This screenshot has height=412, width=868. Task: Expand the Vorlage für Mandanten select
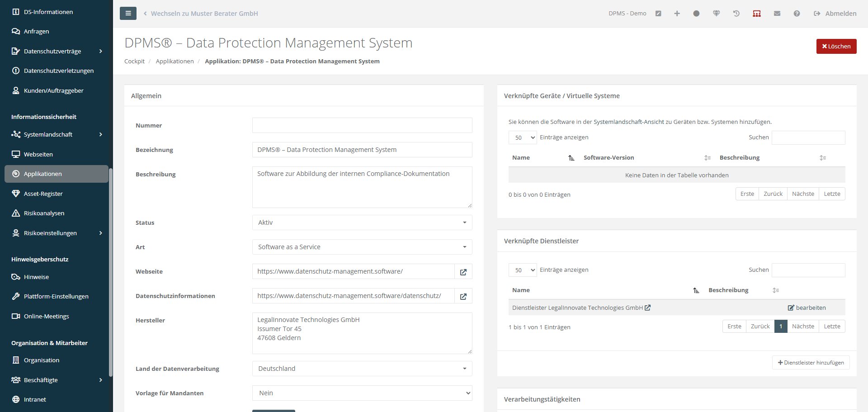[x=362, y=393]
